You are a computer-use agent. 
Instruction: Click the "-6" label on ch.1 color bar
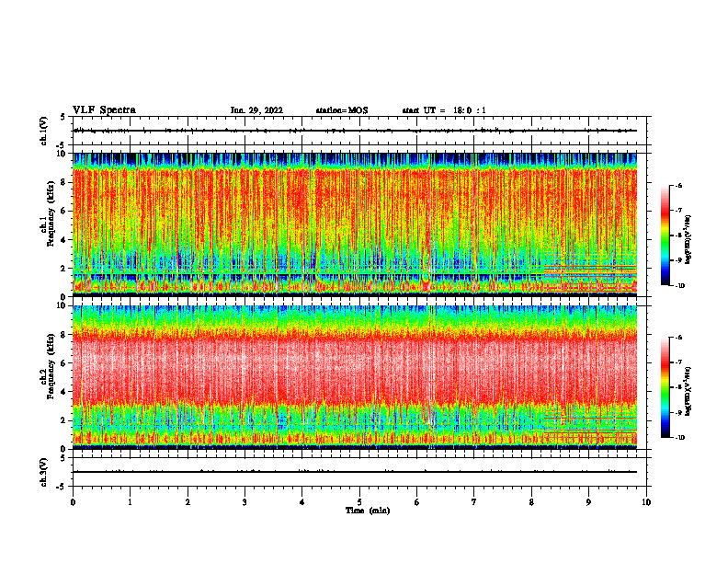[679, 185]
